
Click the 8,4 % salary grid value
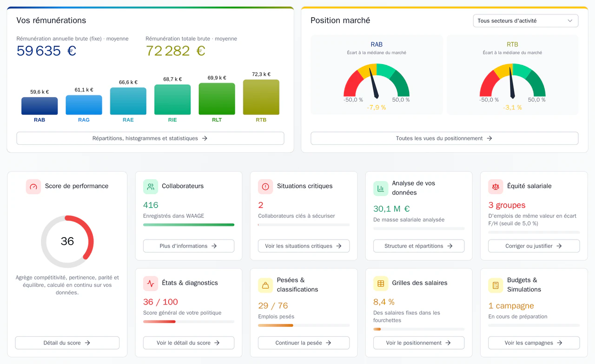click(384, 302)
